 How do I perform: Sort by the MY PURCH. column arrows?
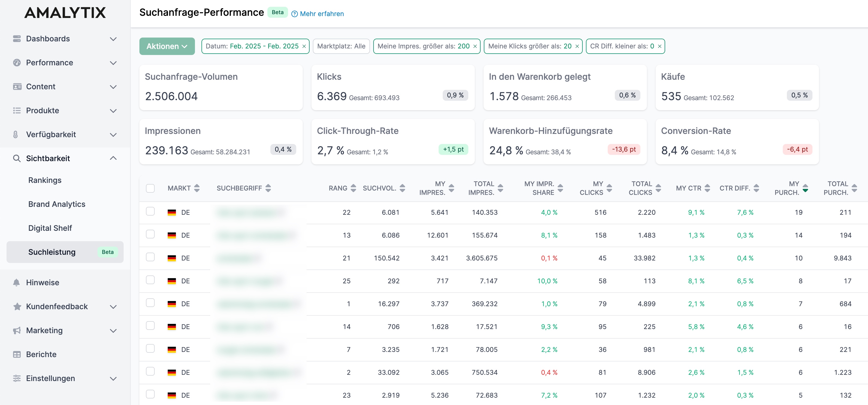(805, 188)
